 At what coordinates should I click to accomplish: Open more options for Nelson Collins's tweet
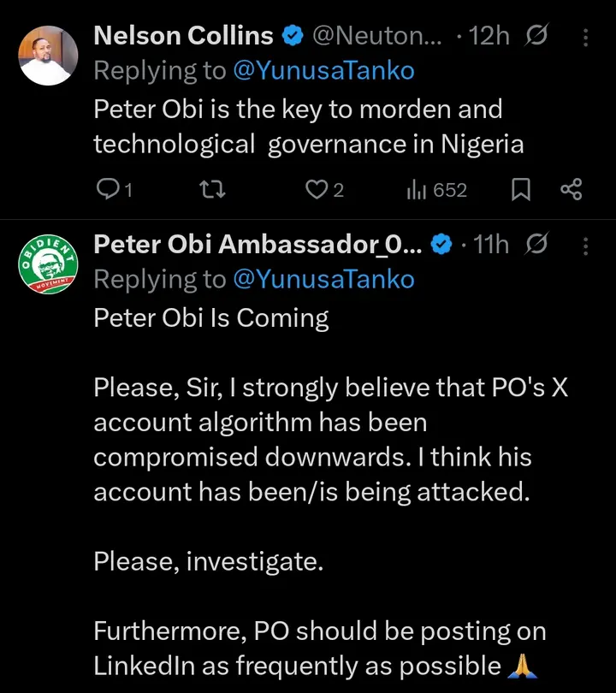(585, 37)
